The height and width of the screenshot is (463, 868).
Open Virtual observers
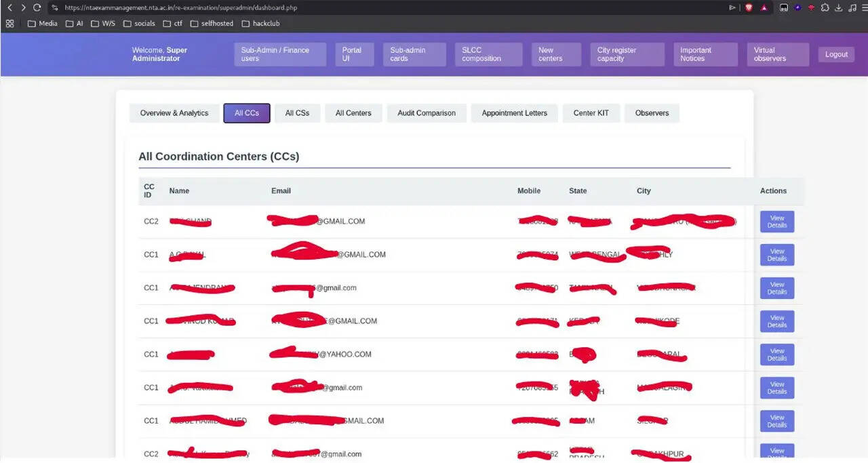(x=778, y=54)
